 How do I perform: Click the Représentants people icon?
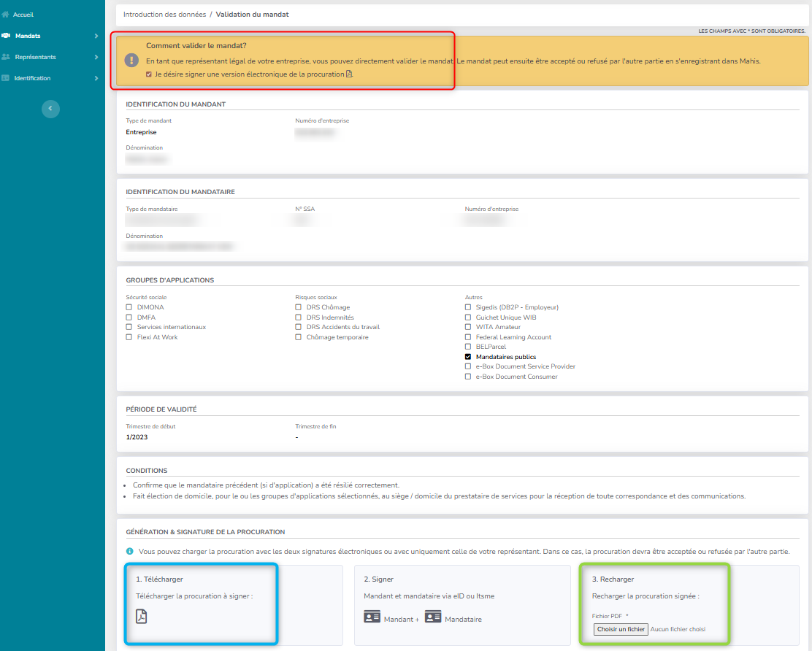pos(6,57)
